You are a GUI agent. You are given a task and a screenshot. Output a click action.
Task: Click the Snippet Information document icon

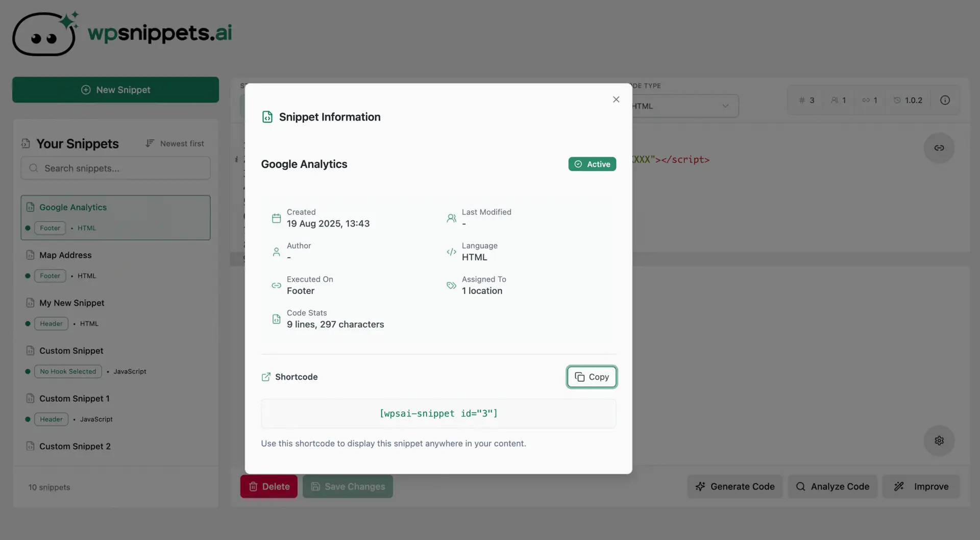tap(267, 117)
